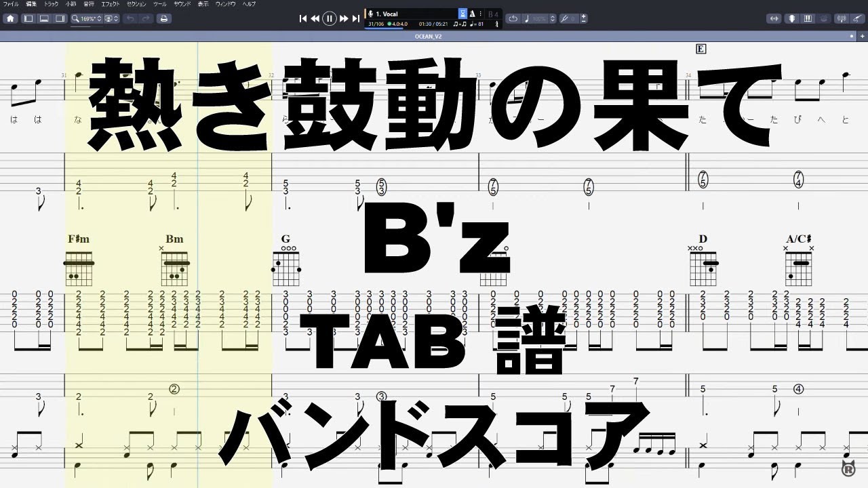Jump to the last bar
The height and width of the screenshot is (488, 868).
coord(356,18)
